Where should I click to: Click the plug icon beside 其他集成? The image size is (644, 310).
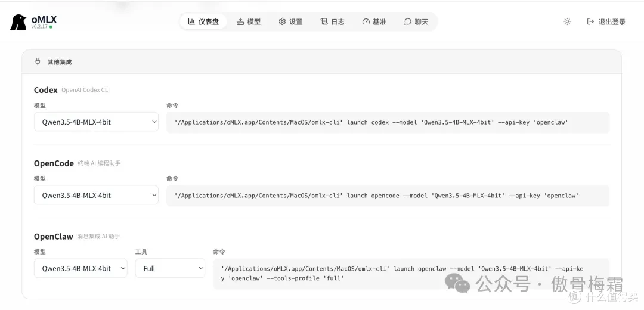(38, 62)
